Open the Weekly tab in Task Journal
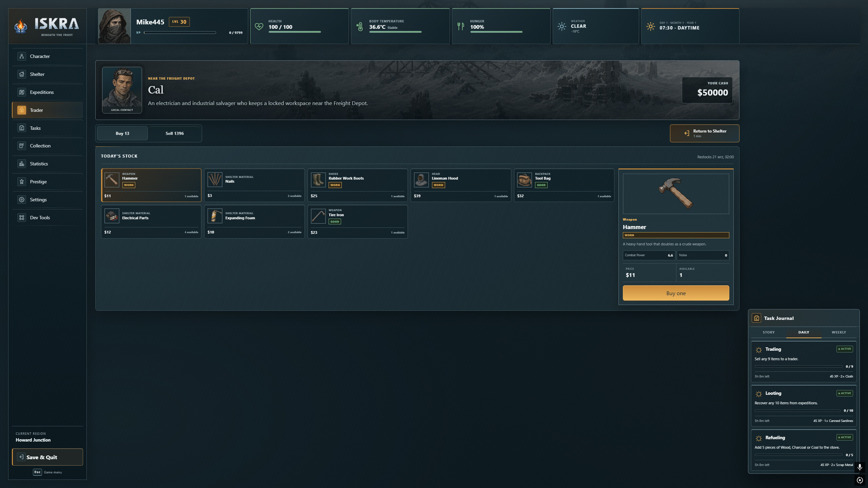 [x=839, y=332]
